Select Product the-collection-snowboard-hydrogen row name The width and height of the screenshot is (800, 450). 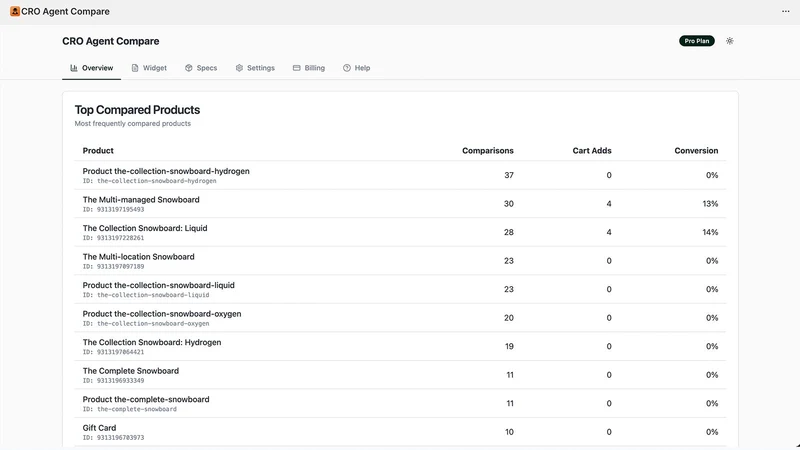[x=166, y=171]
